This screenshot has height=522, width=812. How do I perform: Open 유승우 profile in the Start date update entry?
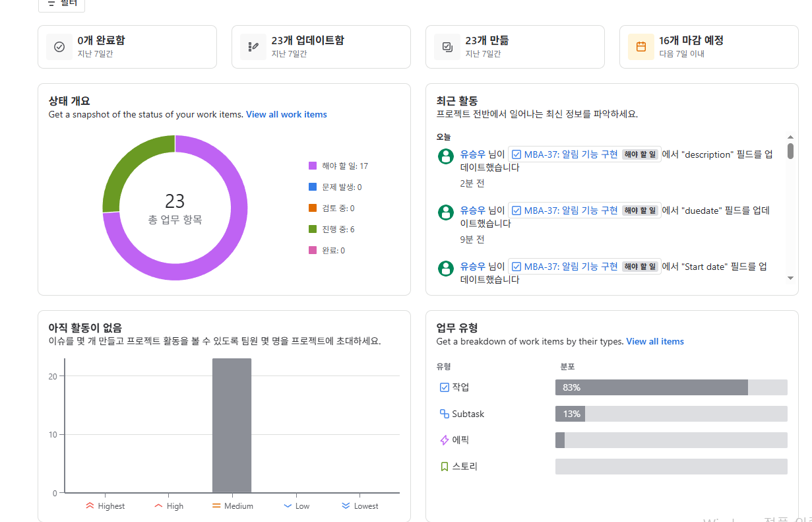pos(473,267)
